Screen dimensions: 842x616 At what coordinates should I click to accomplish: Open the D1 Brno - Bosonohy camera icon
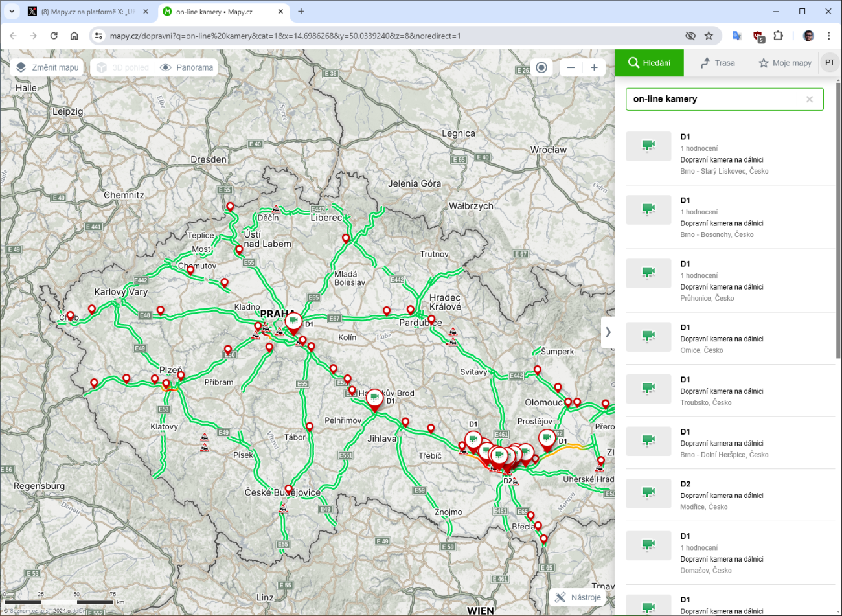(x=648, y=209)
